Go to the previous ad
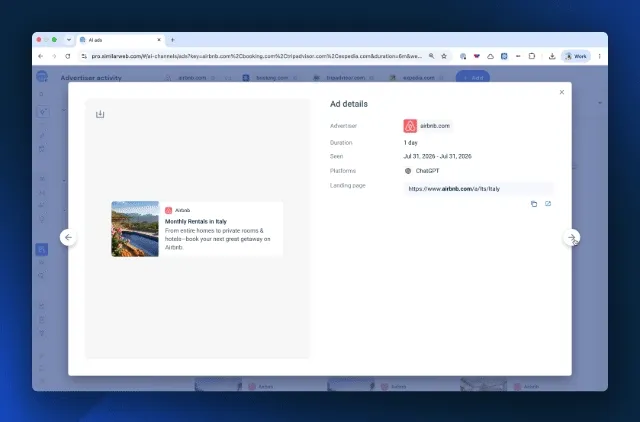640x422 pixels. coord(68,237)
